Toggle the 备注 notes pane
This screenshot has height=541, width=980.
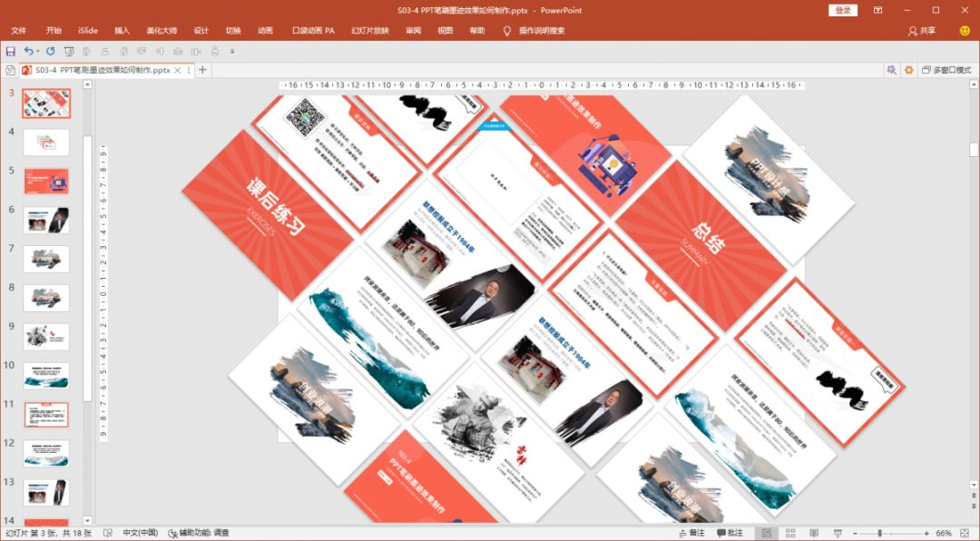691,533
